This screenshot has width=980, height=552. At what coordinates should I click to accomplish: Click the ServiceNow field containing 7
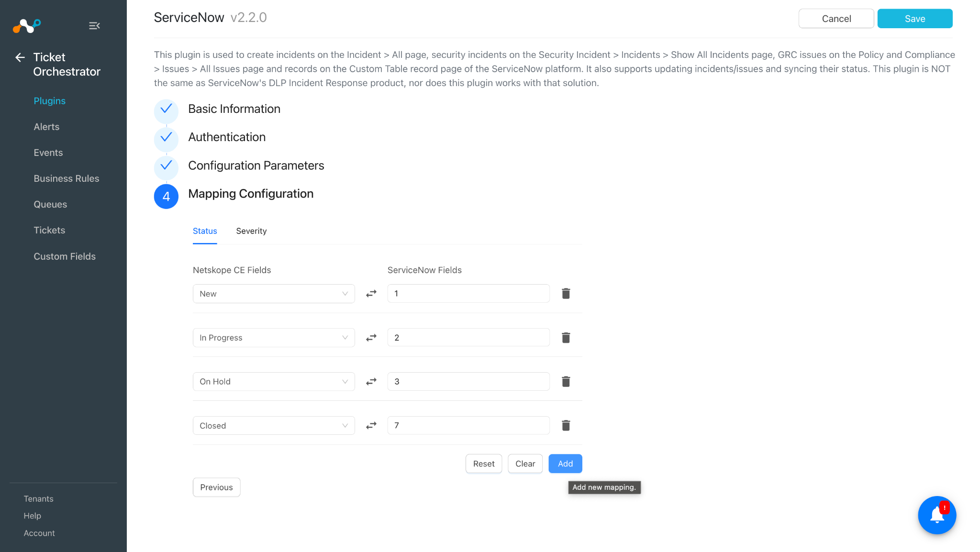coord(468,426)
